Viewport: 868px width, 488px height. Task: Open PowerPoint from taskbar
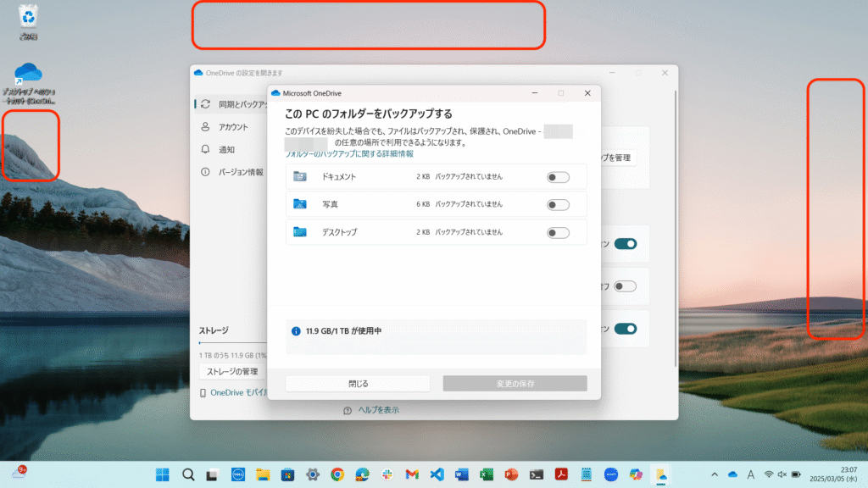click(x=511, y=474)
